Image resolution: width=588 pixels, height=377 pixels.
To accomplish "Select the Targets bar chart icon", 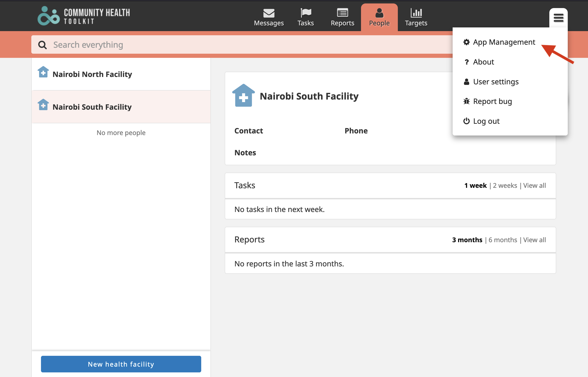I will 416,13.
